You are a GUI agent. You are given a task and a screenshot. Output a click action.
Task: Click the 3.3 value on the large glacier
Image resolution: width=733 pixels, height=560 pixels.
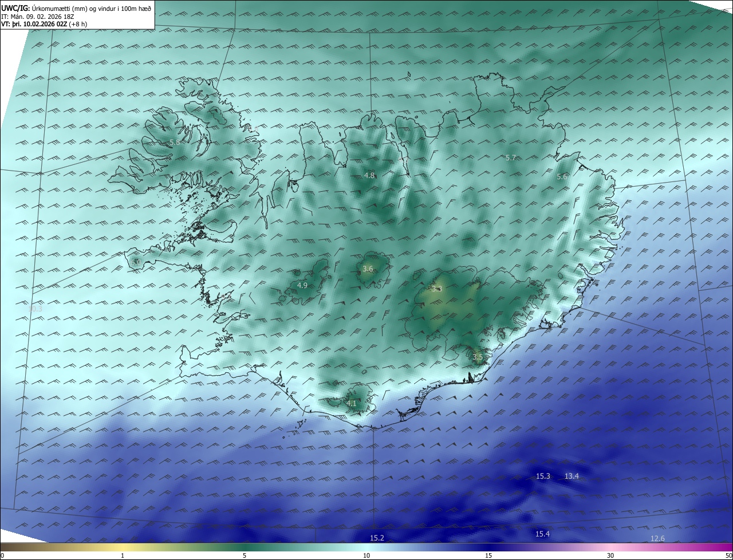point(437,289)
